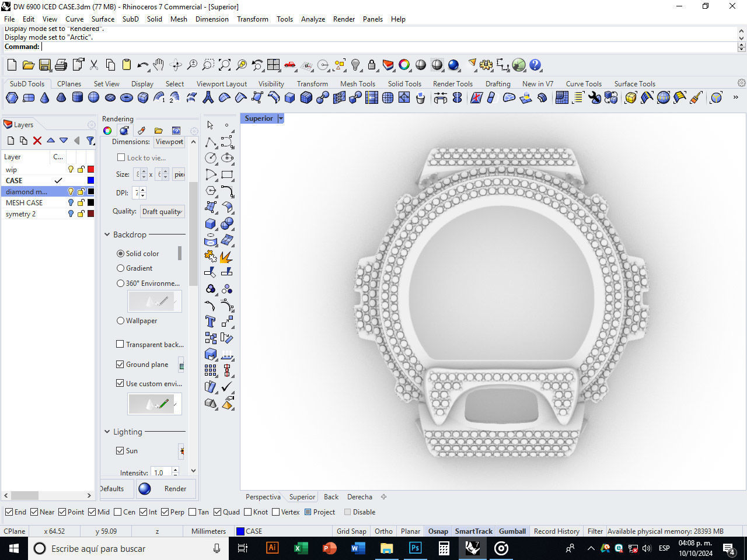Toggle visibility bulb of MESH CASE layer
Viewport: 747px width, 560px height.
[71, 203]
